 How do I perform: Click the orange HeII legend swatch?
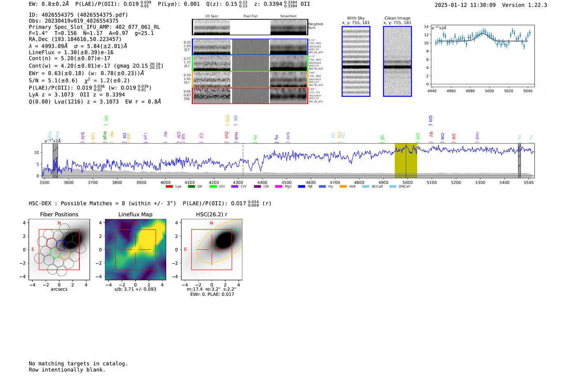click(x=343, y=187)
